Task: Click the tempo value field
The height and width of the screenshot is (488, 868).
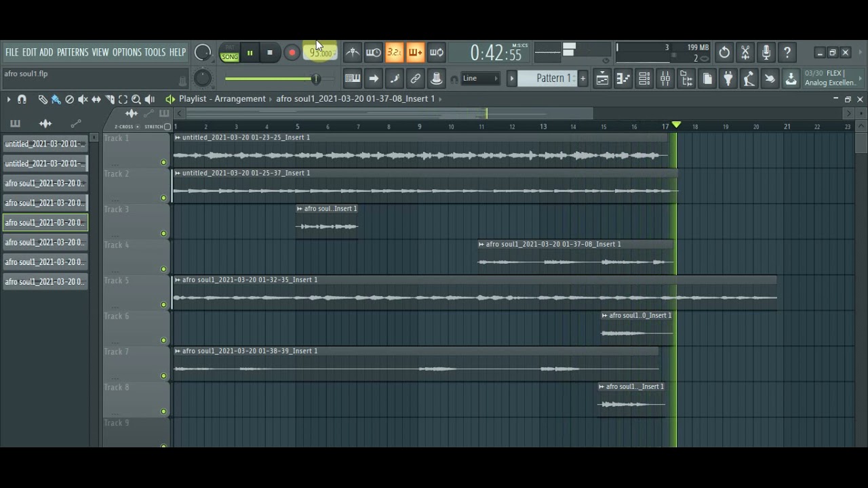Action: pyautogui.click(x=320, y=53)
